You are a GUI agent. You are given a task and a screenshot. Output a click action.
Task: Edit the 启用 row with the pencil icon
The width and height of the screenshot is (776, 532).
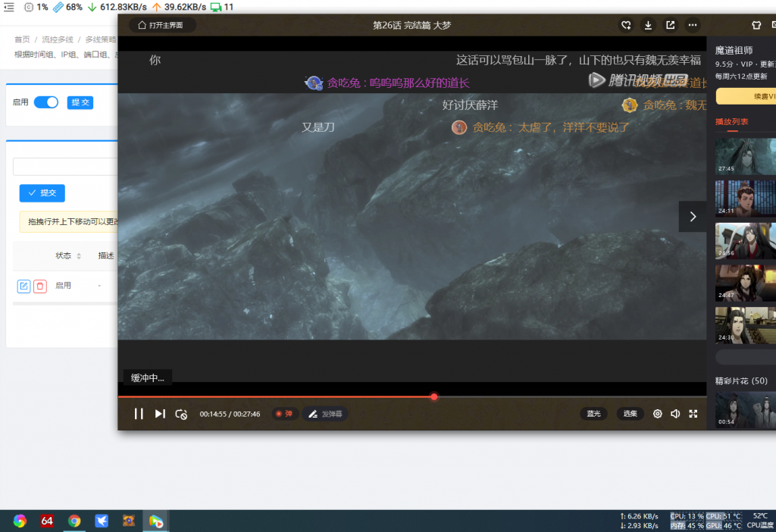click(x=23, y=286)
